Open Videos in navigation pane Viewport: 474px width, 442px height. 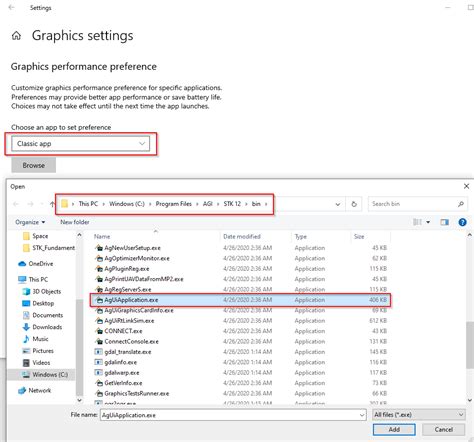36,363
